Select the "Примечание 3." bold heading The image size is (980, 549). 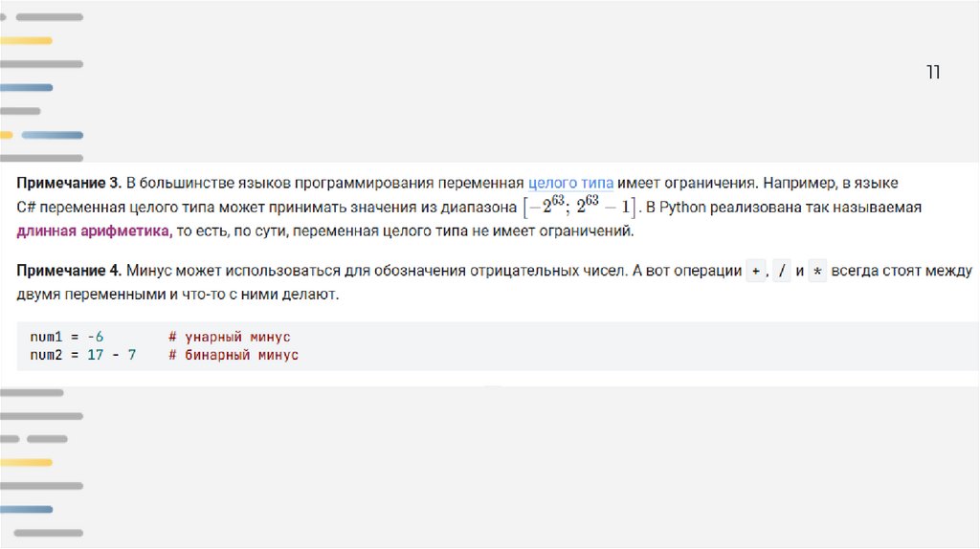69,182
